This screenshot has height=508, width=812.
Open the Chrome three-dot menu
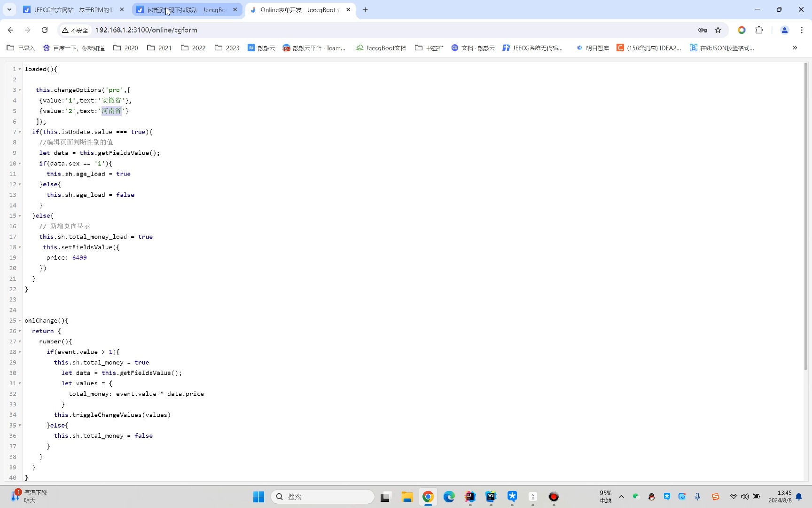pyautogui.click(x=802, y=30)
